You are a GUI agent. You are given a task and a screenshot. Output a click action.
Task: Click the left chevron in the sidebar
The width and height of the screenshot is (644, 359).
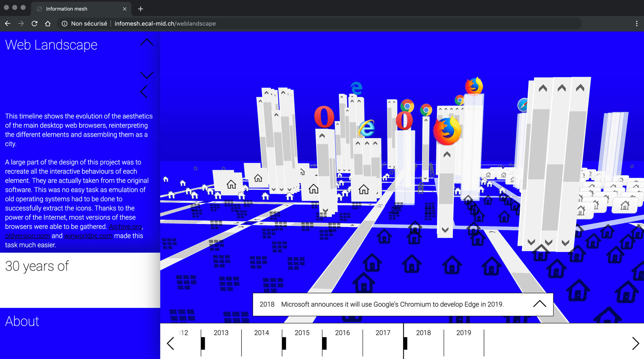click(x=144, y=92)
